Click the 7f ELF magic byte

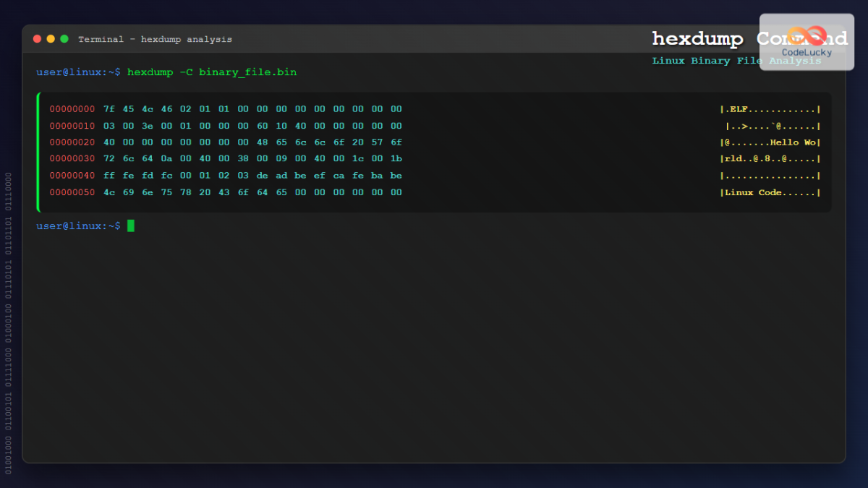tap(109, 108)
